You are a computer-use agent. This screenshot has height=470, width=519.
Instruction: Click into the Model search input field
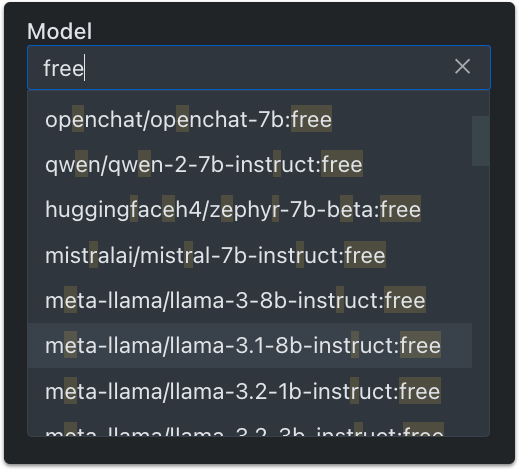(x=259, y=68)
